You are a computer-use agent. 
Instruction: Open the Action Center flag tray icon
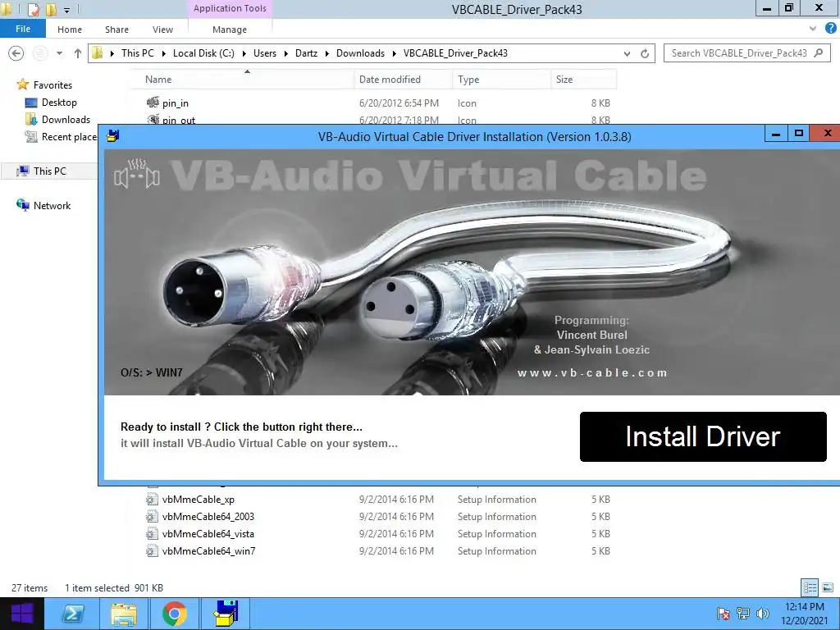coord(724,614)
